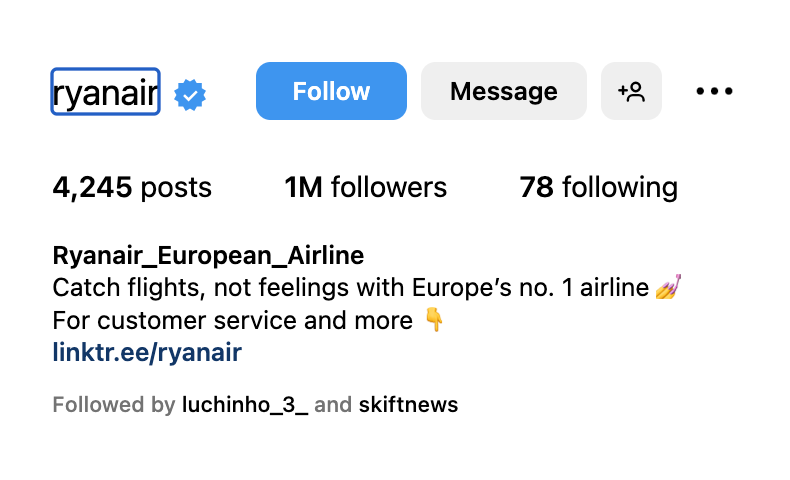Click the Ryanair_European_Airline display name

point(208,255)
